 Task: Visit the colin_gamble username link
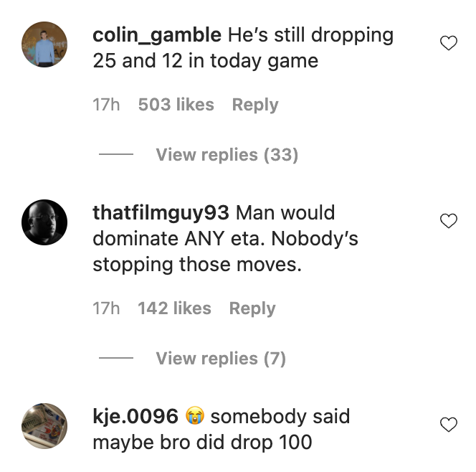tap(157, 35)
